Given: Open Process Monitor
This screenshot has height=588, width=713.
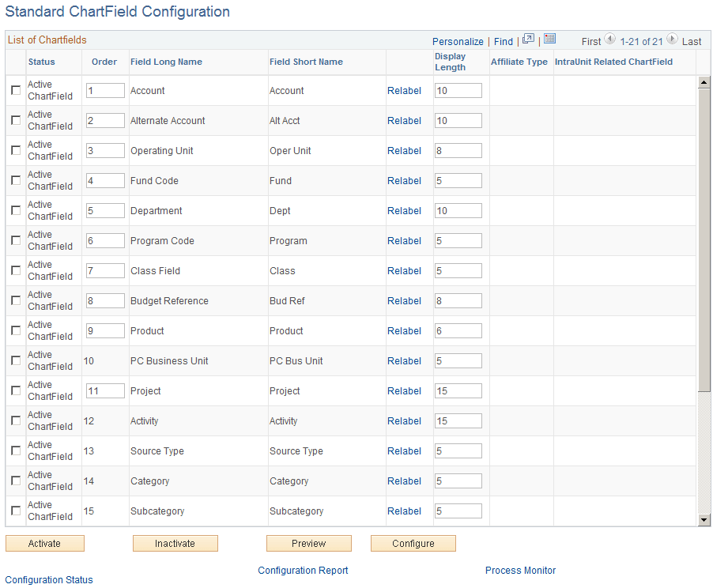Looking at the screenshot, I should [x=520, y=570].
